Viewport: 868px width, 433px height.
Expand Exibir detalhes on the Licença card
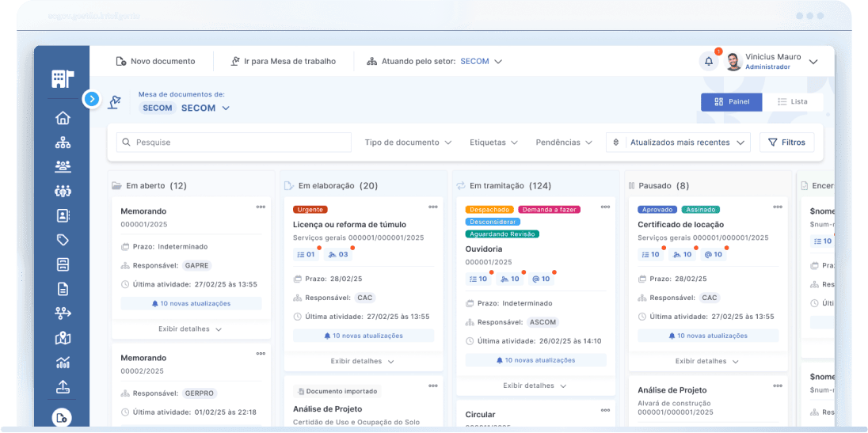(364, 361)
